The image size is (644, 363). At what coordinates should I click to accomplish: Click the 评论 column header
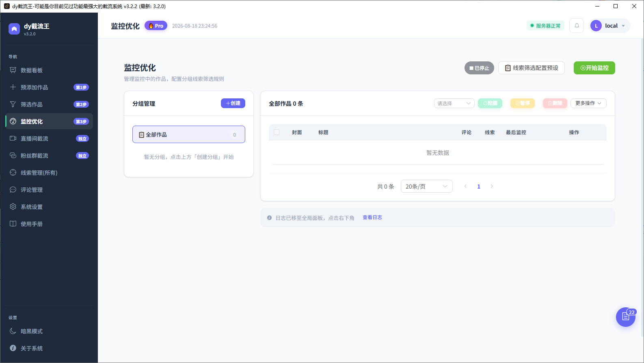(467, 133)
